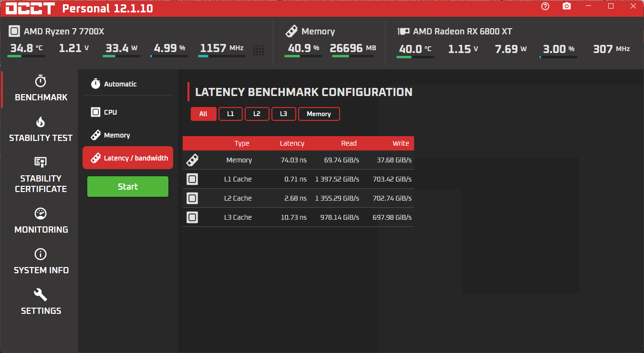Screen dimensions: 644x353
Task: Click the Radeon RX 6800 XT GPU icon
Action: 404,32
